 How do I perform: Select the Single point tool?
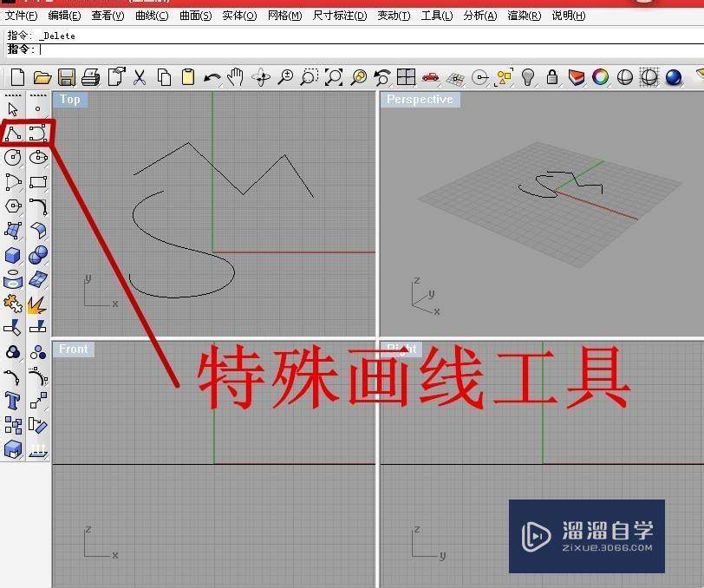click(x=38, y=108)
